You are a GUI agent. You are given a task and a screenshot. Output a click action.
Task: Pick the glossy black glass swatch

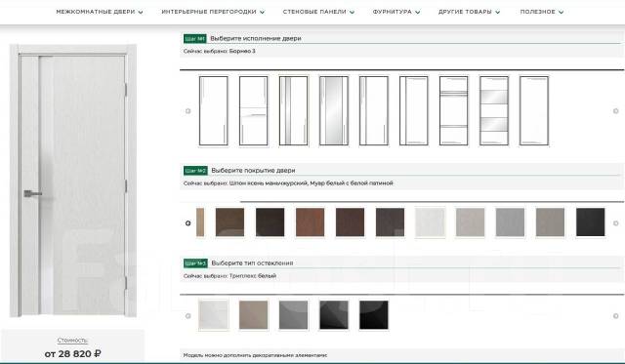[374, 315]
